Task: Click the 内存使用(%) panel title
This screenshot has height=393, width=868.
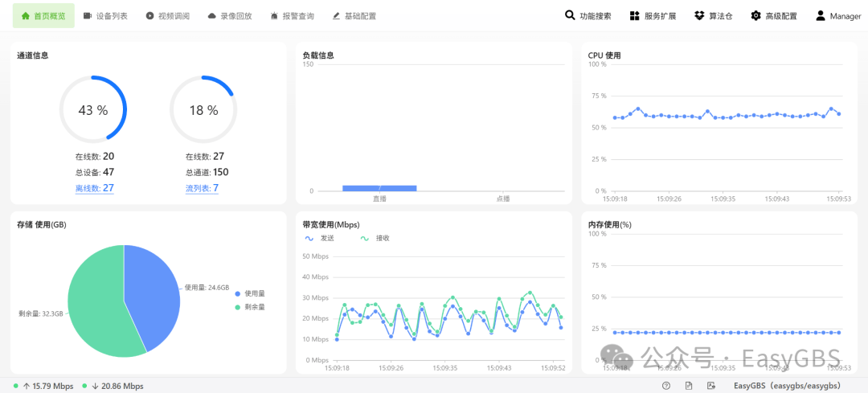Action: pos(609,225)
